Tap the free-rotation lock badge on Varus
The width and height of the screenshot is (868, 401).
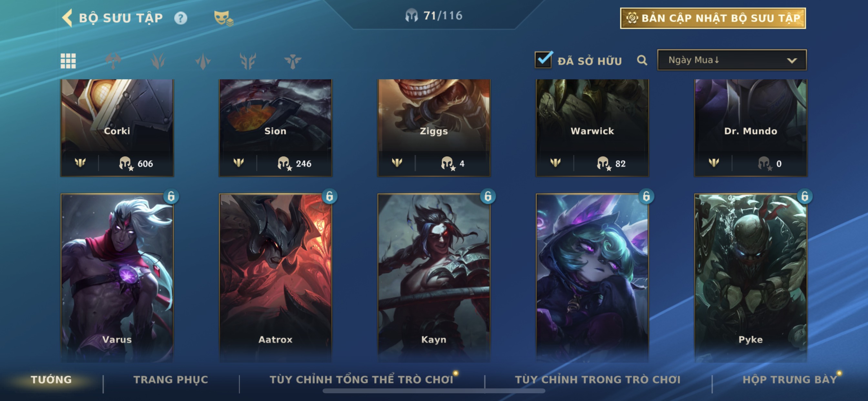pyautogui.click(x=171, y=196)
